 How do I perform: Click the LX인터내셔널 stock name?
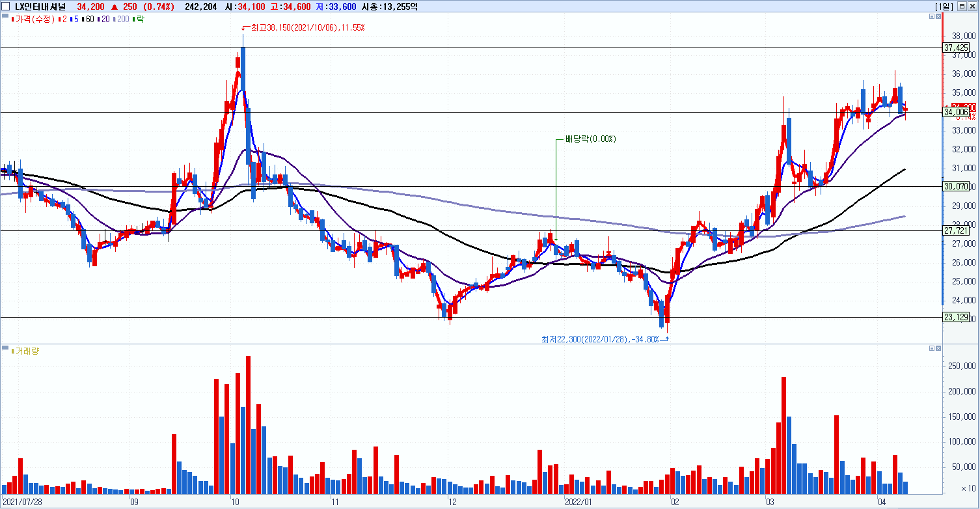[40, 7]
